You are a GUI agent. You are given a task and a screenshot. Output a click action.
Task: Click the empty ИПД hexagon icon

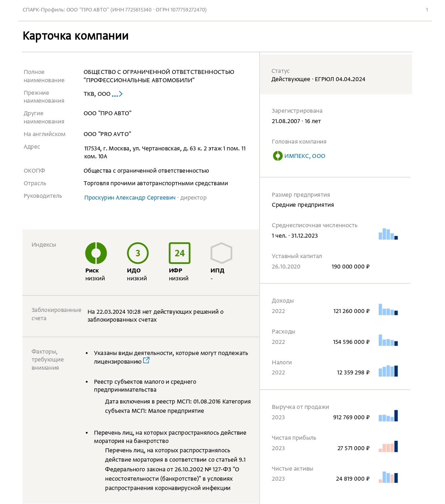coord(221,253)
